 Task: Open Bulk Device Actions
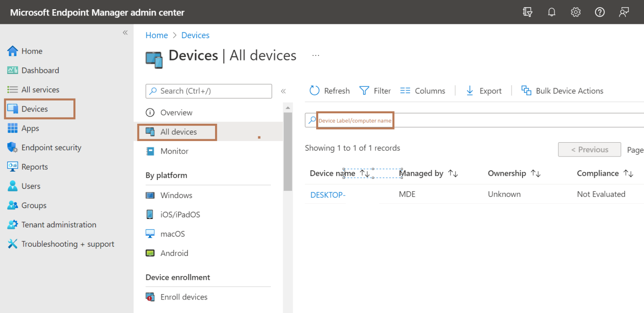(x=562, y=91)
